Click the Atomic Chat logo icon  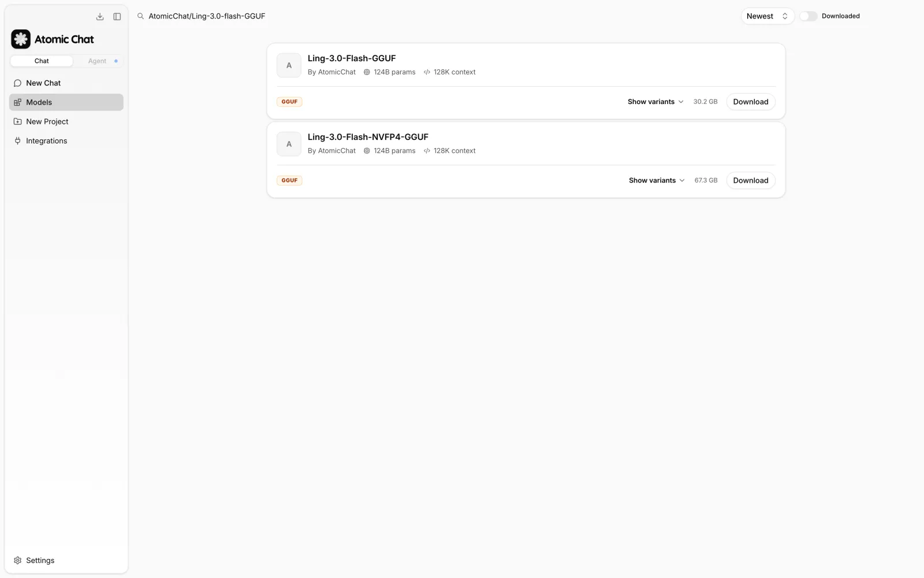tap(21, 39)
